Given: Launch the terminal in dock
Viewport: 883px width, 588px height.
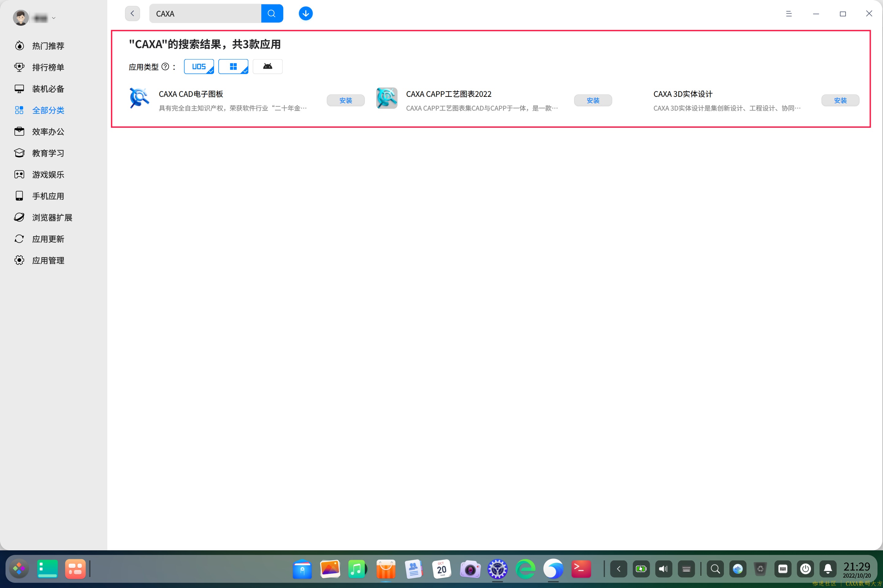Looking at the screenshot, I should pos(581,569).
